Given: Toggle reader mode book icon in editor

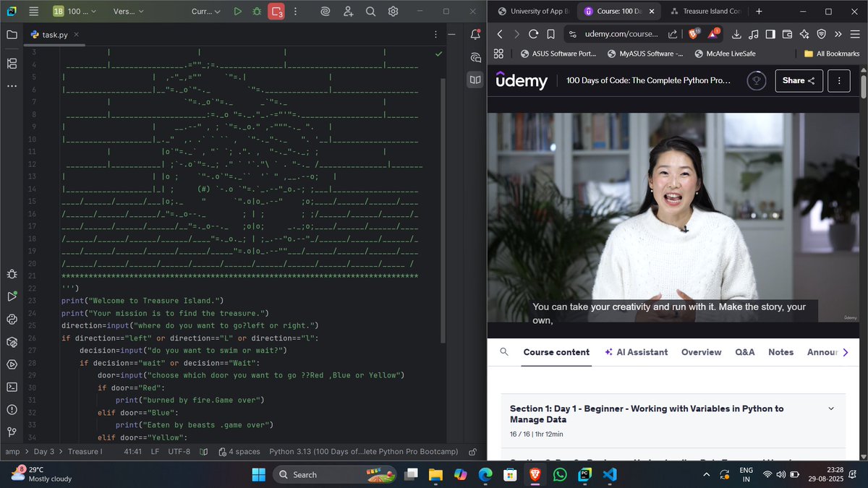Looking at the screenshot, I should [x=475, y=80].
